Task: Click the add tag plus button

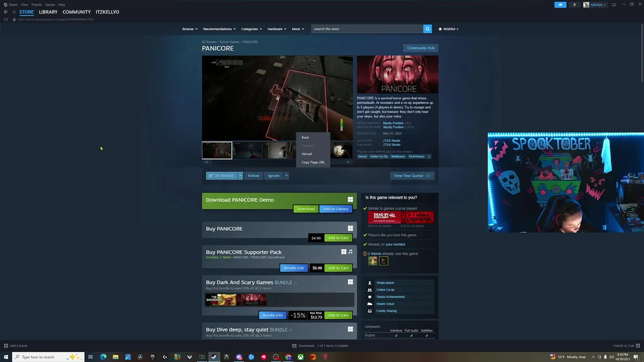Action: (429, 156)
